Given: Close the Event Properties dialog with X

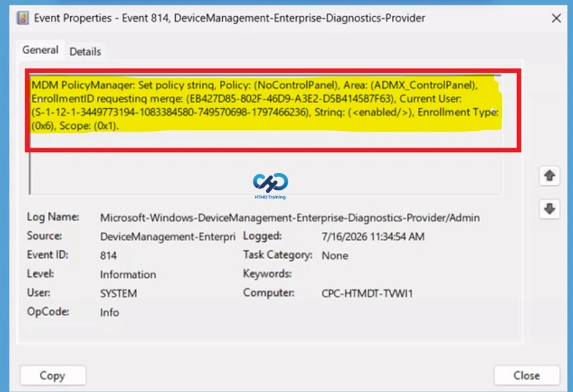Looking at the screenshot, I should [556, 18].
